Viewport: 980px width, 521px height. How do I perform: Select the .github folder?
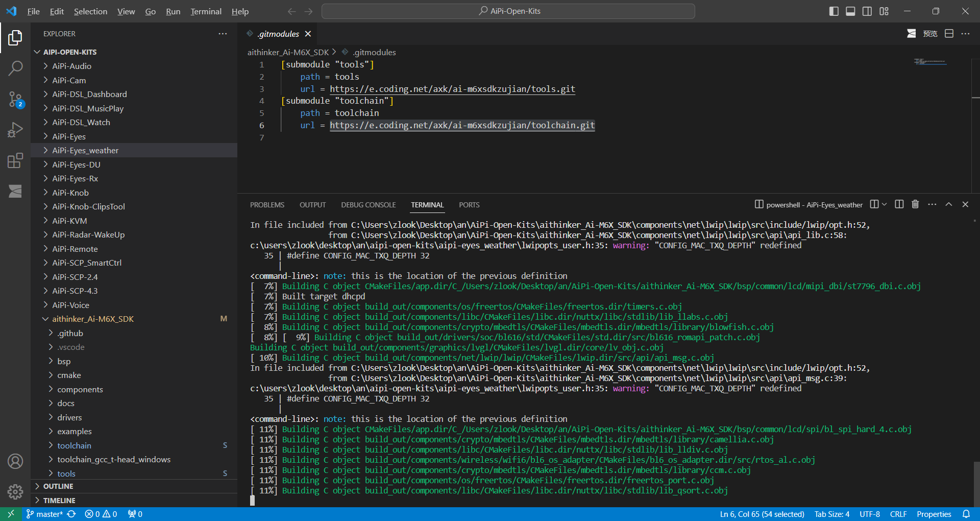pos(134,333)
